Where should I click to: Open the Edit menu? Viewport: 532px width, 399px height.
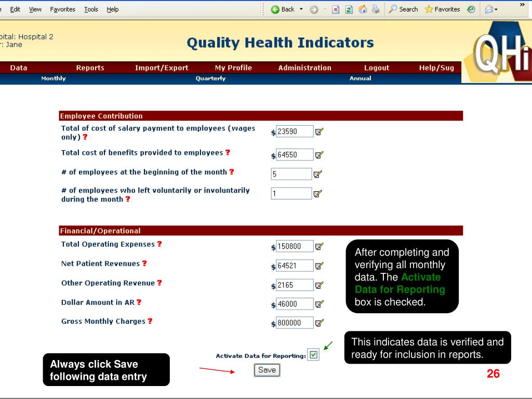point(15,9)
